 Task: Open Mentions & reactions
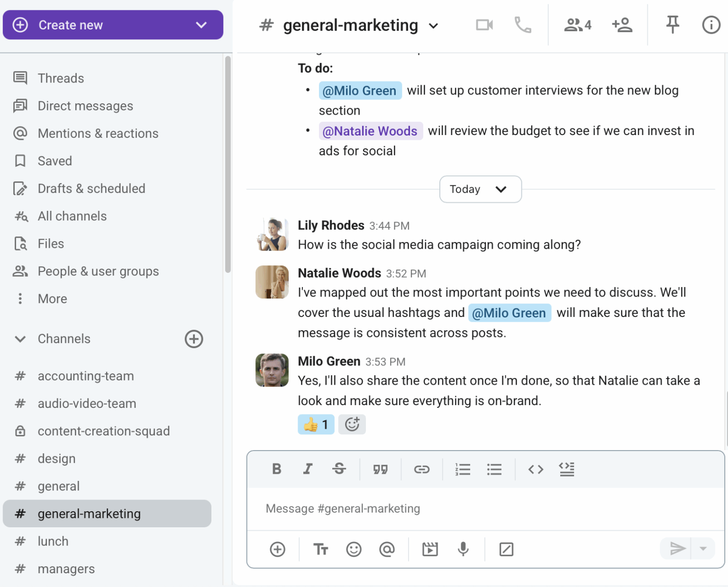click(98, 133)
